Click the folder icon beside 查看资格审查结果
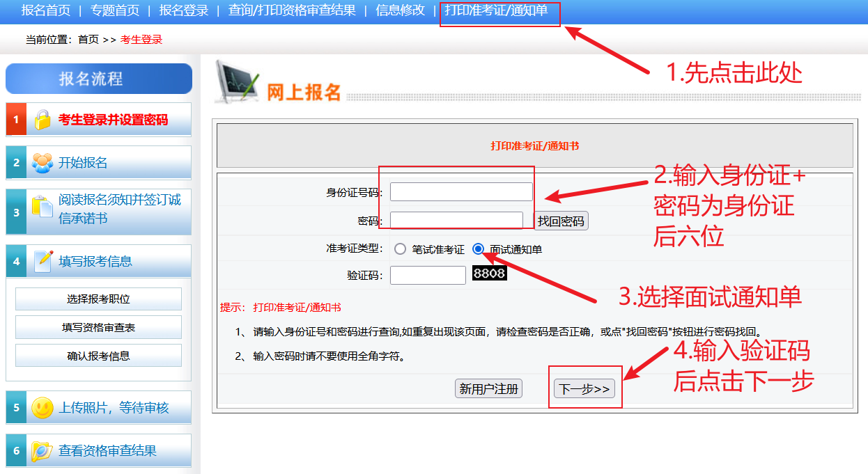 click(42, 450)
